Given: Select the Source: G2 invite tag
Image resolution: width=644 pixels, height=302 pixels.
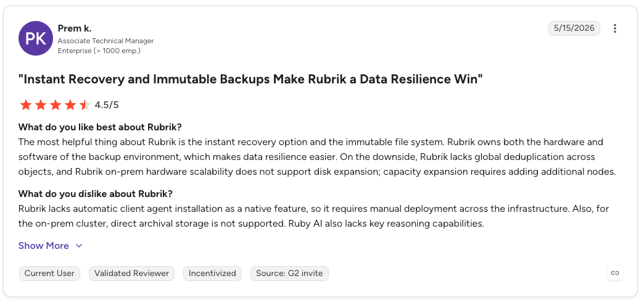Looking at the screenshot, I should click(289, 273).
